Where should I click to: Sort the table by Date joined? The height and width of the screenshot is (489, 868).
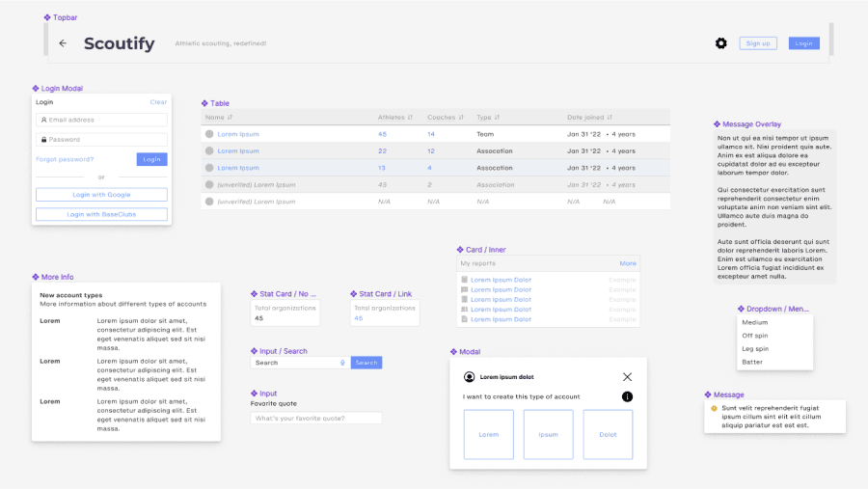tap(610, 117)
